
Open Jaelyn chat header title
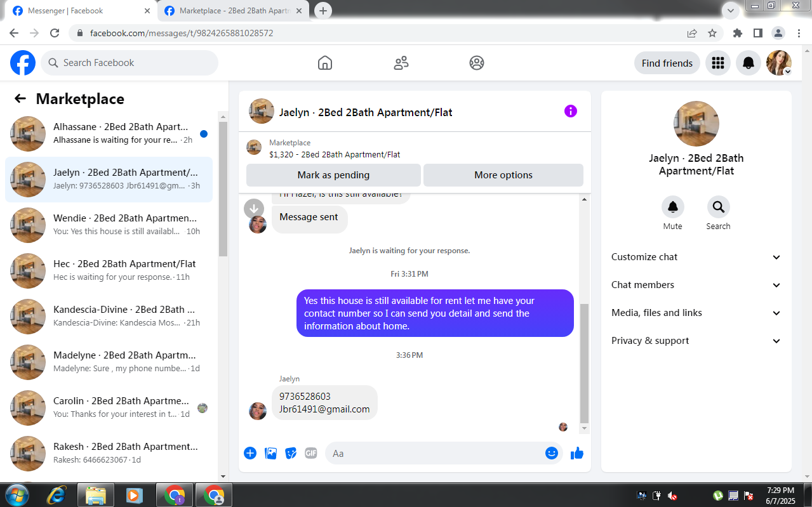[x=366, y=112]
